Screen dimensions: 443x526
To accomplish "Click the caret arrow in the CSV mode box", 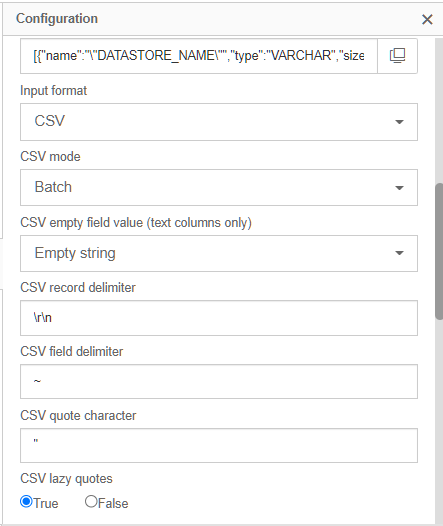I will pyautogui.click(x=399, y=188).
